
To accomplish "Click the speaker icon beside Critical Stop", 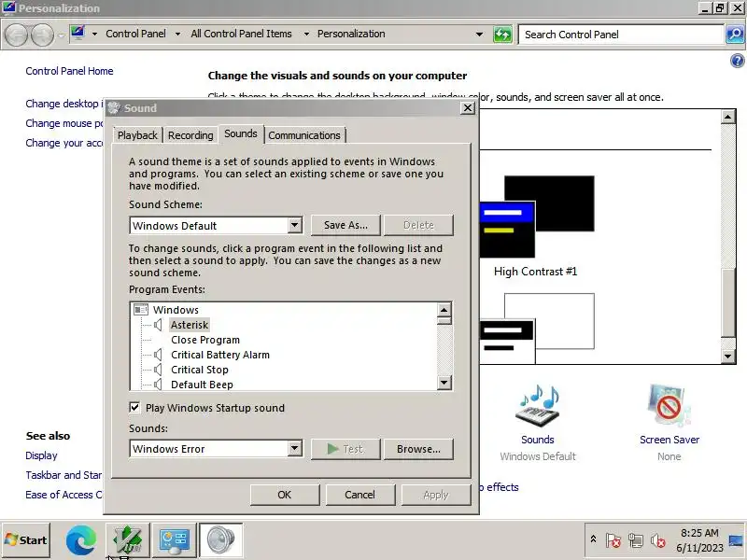I will (x=158, y=370).
